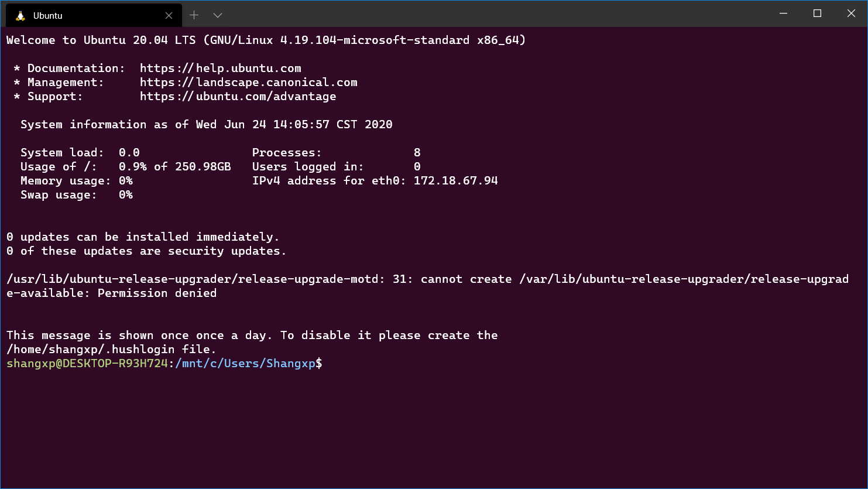Maximize the terminal window
868x489 pixels.
point(818,13)
